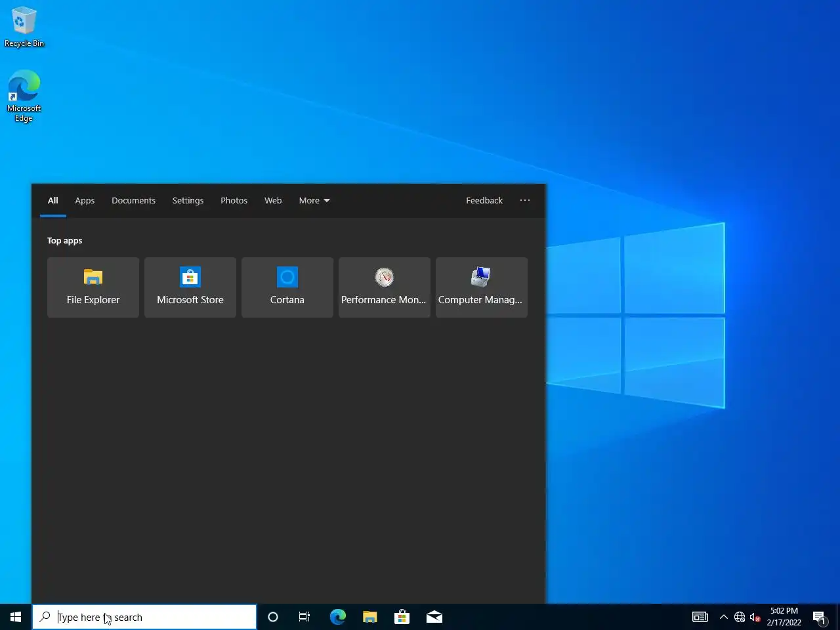840x630 pixels.
Task: Launch Cortana from Top apps
Action: (x=287, y=287)
